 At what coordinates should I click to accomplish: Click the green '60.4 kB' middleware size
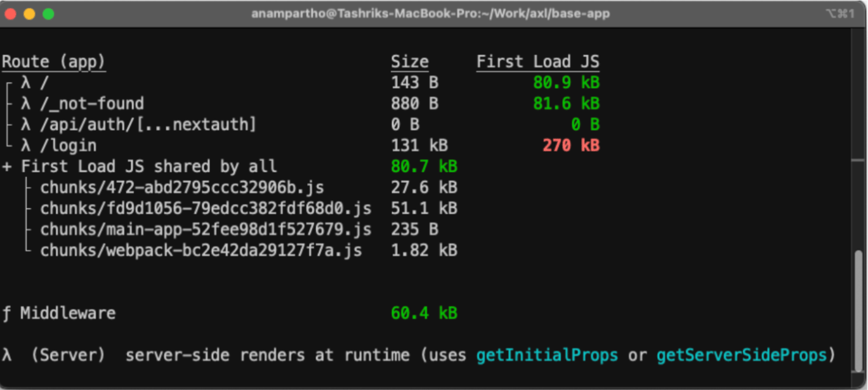click(x=424, y=313)
